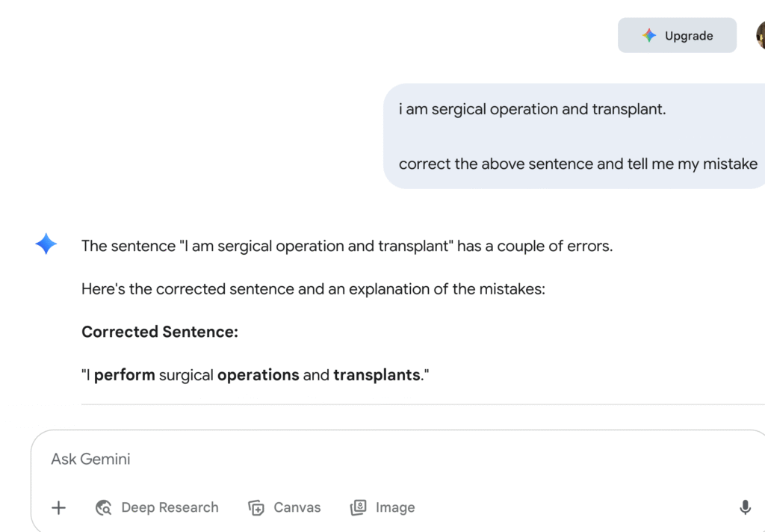Click the blue Gemini sparkle icon beside response

tap(46, 244)
